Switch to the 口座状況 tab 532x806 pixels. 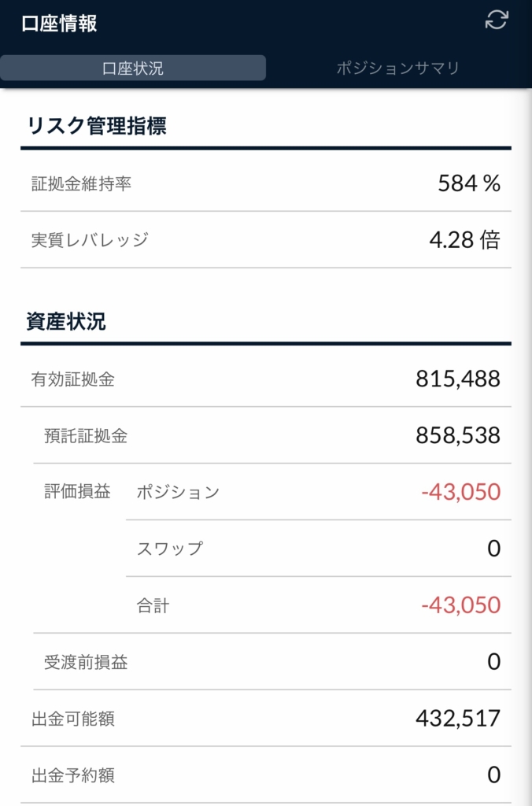(x=133, y=68)
